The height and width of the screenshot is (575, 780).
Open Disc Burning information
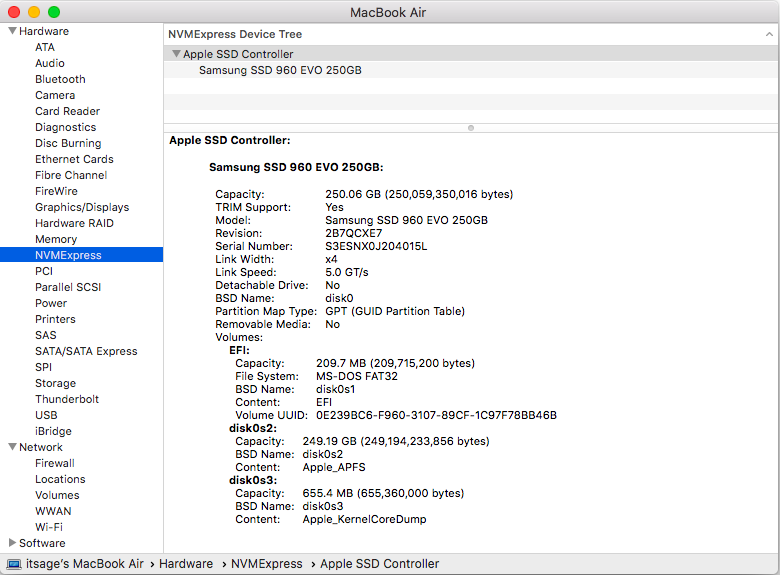[x=68, y=143]
